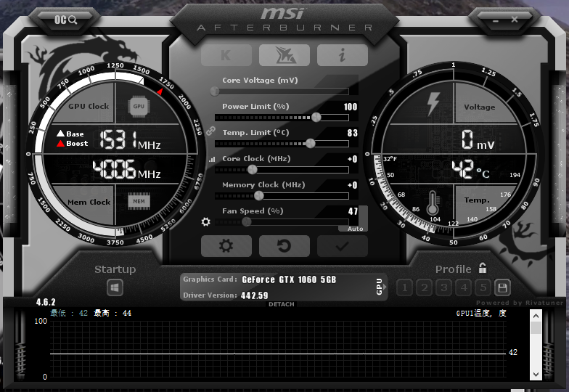The image size is (569, 392).
Task: Click the Kombustor K button
Action: point(226,55)
